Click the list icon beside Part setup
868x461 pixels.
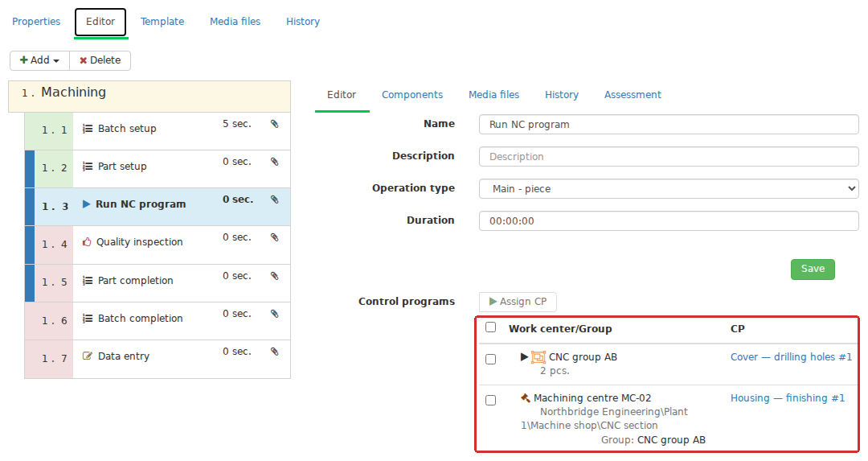[x=88, y=167]
